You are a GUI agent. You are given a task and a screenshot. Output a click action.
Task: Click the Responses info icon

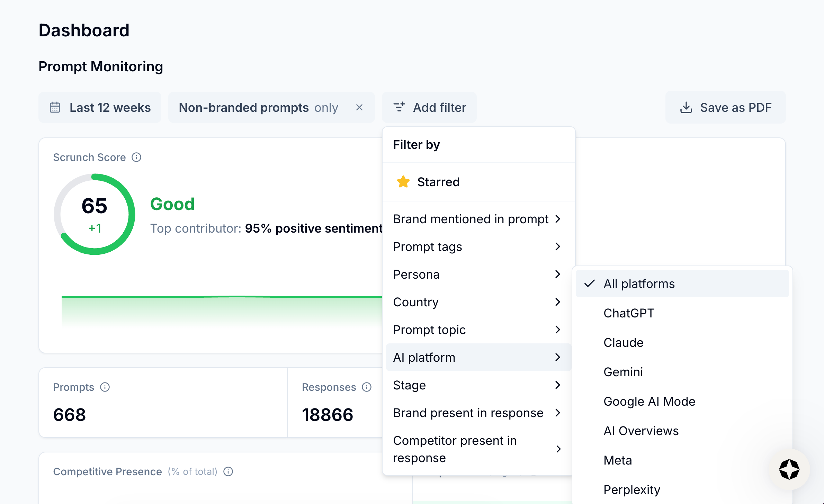point(367,387)
